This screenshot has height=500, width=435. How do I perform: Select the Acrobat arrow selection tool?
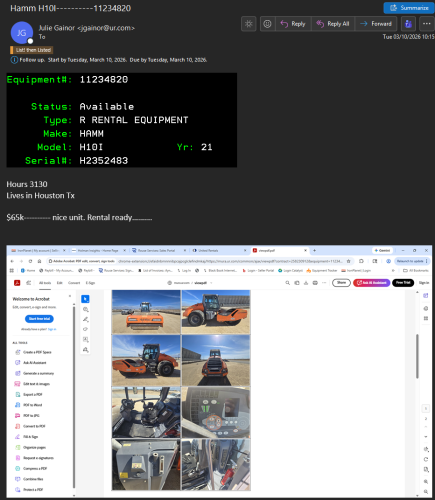point(85,299)
